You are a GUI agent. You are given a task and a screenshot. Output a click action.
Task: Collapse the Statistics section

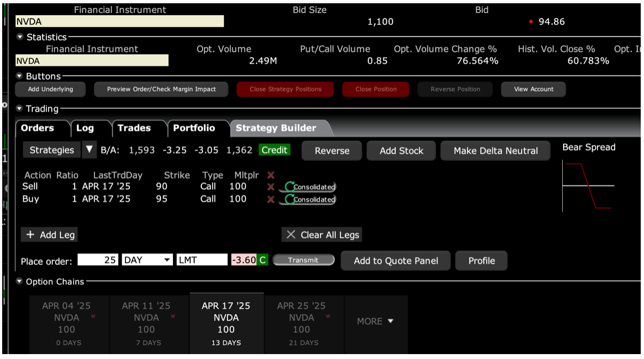pos(21,37)
